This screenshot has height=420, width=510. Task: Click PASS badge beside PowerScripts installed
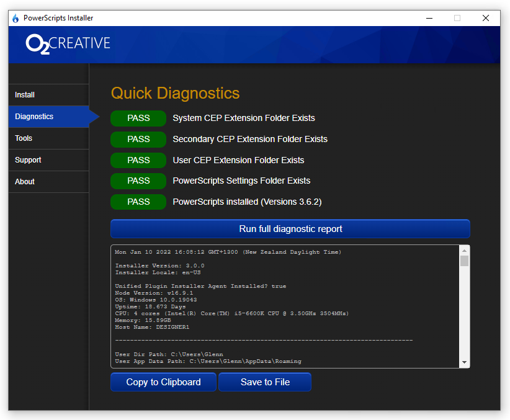coord(138,202)
